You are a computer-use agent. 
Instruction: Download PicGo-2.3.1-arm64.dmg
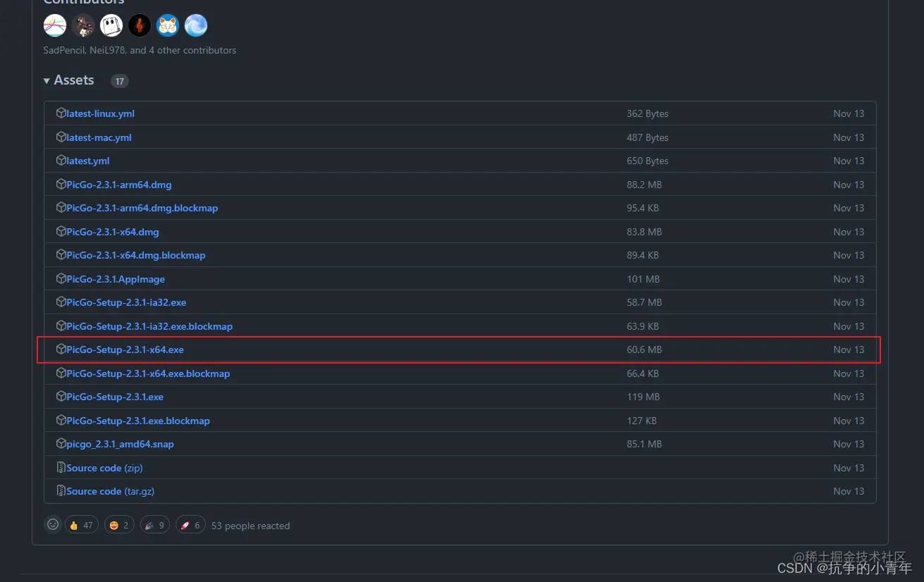coord(119,185)
